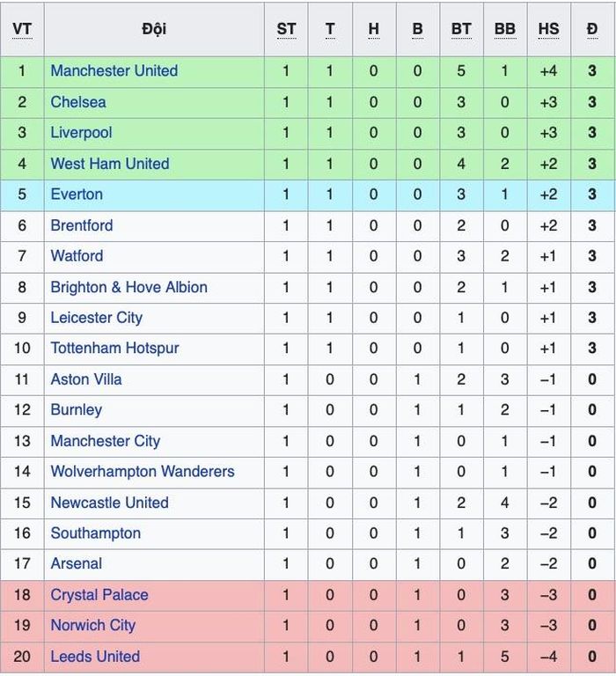616x676 pixels.
Task: Click the Aston Villa link
Action: [x=86, y=379]
